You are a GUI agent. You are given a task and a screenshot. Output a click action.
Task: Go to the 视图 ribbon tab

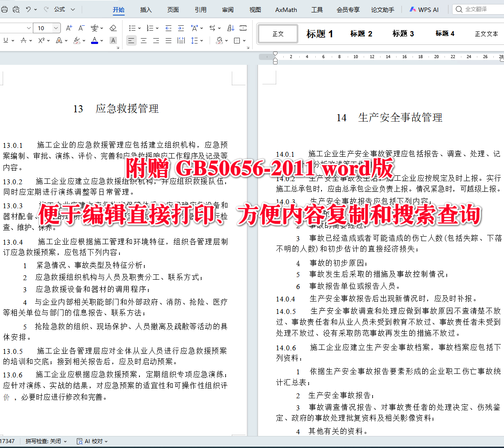coord(255,10)
